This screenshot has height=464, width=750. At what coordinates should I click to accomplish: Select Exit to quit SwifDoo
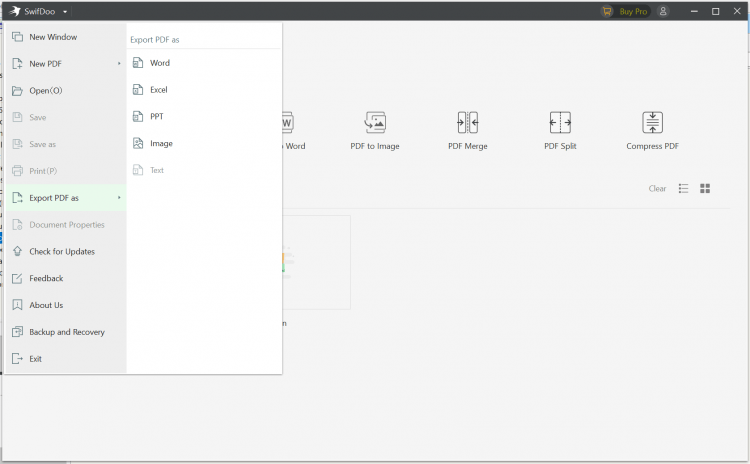pos(66,358)
